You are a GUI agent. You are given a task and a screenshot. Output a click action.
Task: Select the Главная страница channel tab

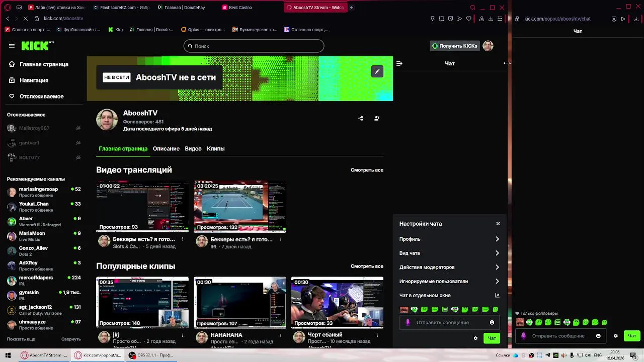point(123,149)
